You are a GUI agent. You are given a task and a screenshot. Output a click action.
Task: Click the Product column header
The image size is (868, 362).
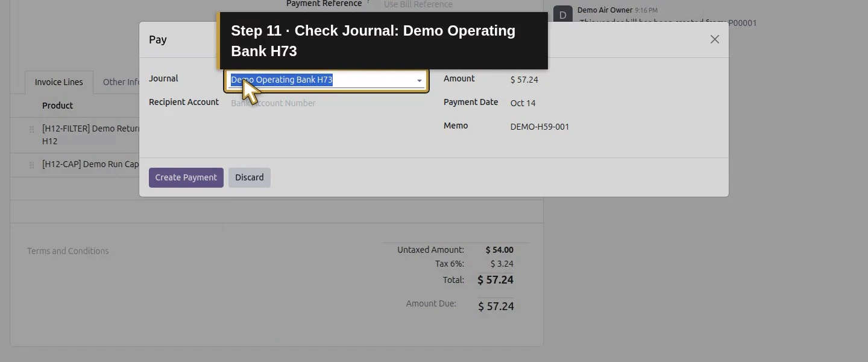pos(57,106)
